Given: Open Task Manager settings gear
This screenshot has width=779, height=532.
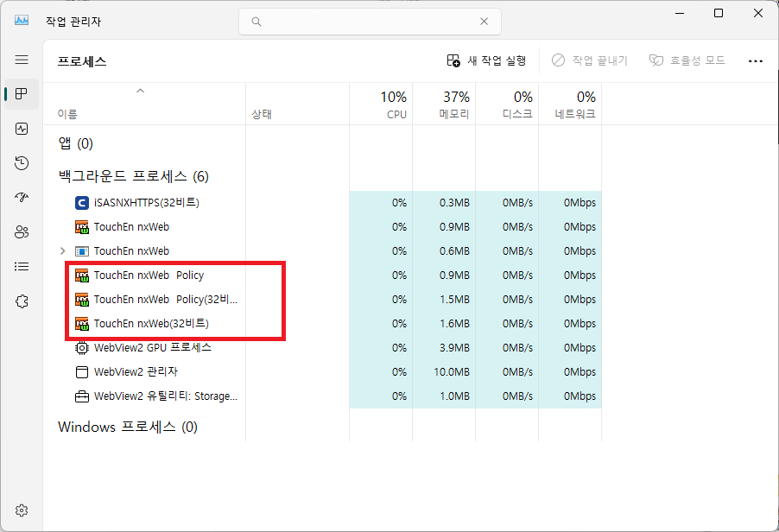Looking at the screenshot, I should click(x=22, y=510).
